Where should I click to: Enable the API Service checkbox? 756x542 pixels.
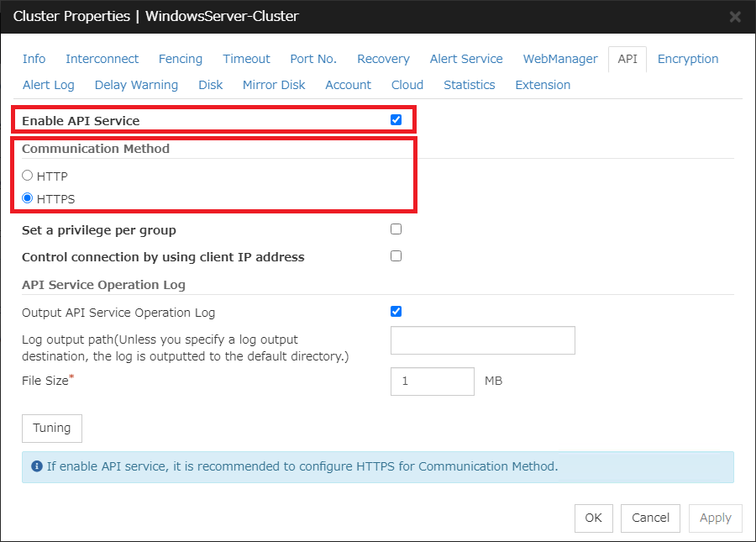coord(396,119)
